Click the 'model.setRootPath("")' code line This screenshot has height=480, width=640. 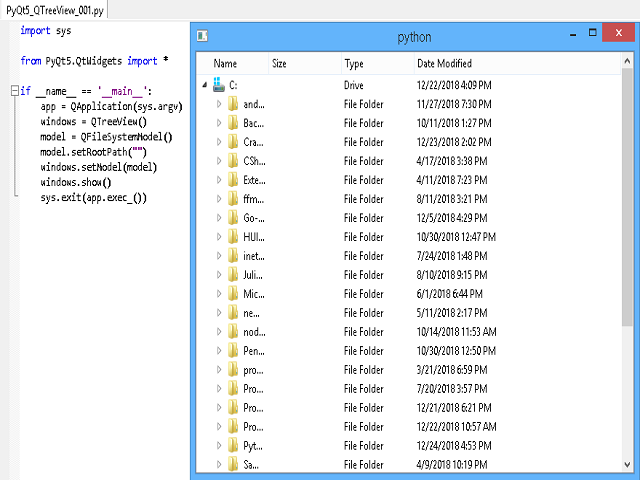click(93, 152)
